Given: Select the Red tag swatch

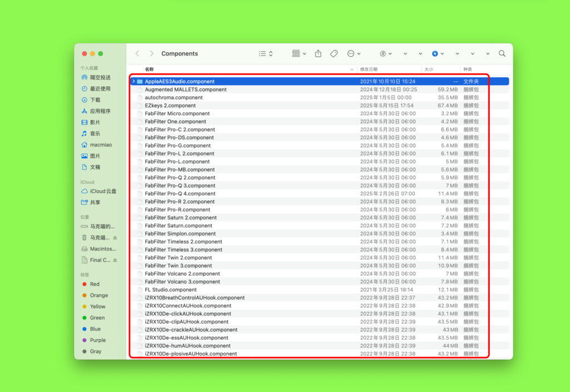Looking at the screenshot, I should point(85,284).
